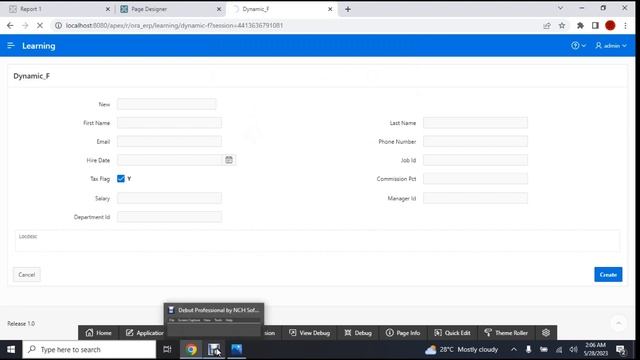Screen dimensions: 640x360
Task: Select Debut recorder taskbar icon
Action: [214, 349]
